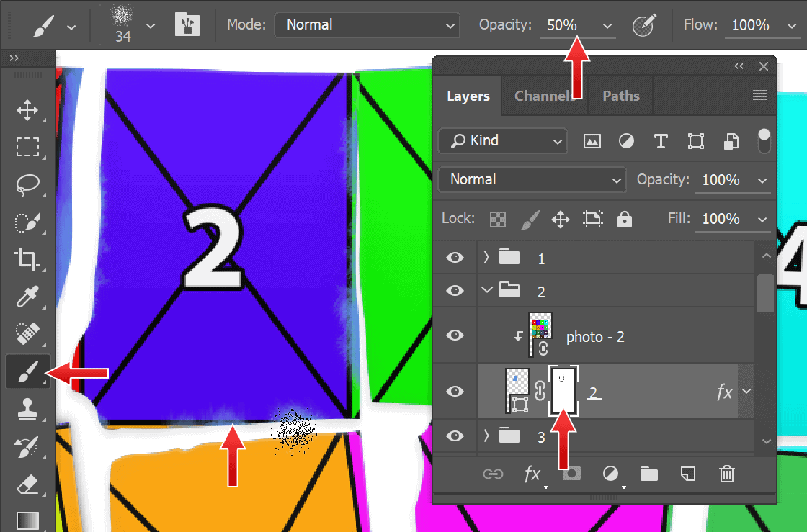Click the layer Opacity 100% field

click(721, 179)
